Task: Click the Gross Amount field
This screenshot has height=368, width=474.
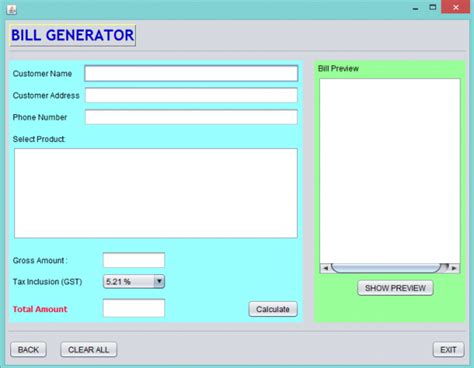Action: 134,260
